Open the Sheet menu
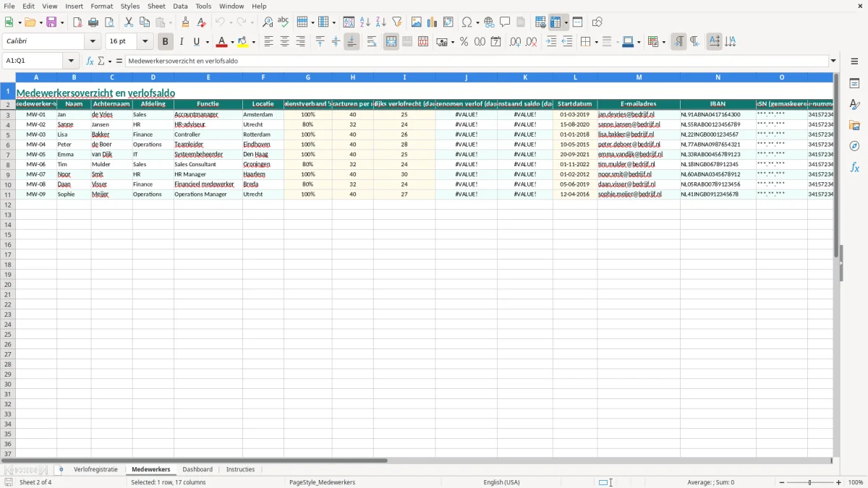 coord(156,6)
